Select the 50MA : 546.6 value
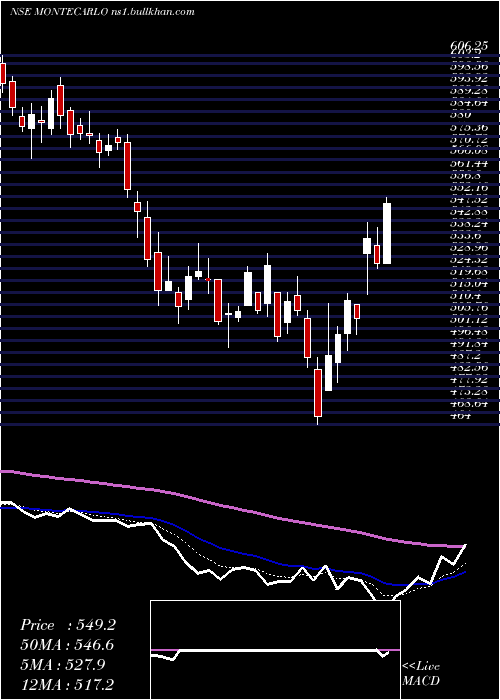This screenshot has width=500, height=700. click(x=67, y=645)
